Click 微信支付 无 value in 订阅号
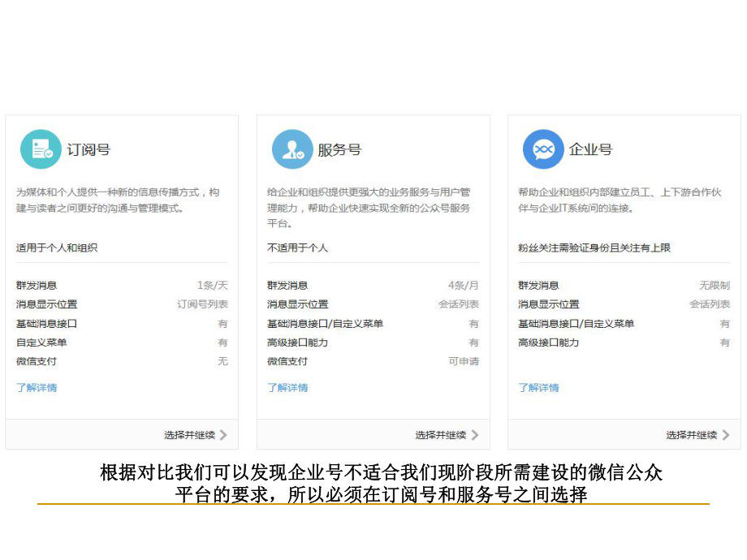This screenshot has width=747, height=560. [223, 361]
